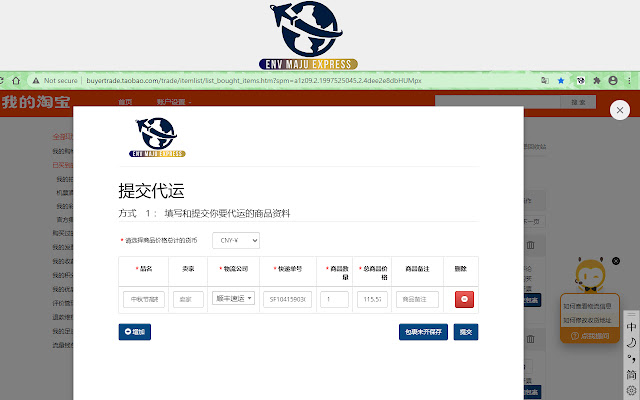Screen dimensions: 640x400
Task: Toggle the IME 中 Chinese mode indicator
Action: pos(631,327)
